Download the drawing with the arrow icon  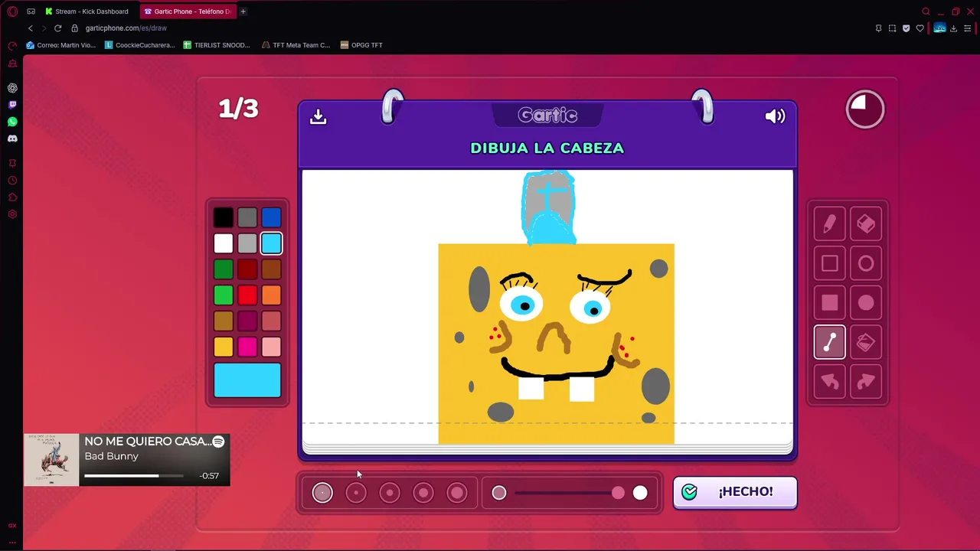(318, 116)
